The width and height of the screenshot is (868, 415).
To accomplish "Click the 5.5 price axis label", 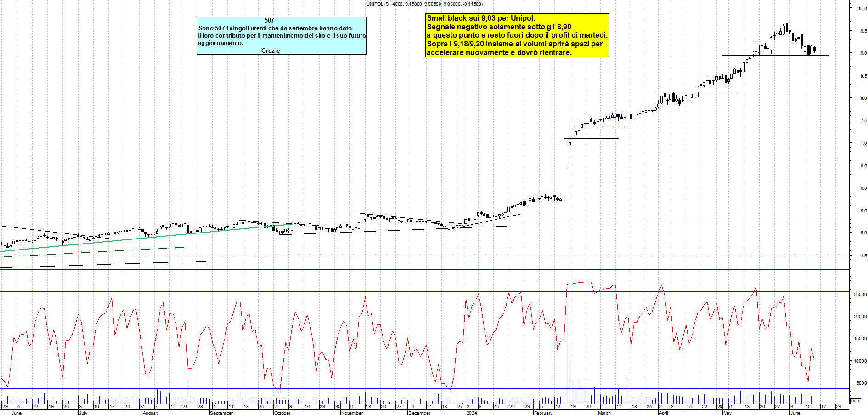I will (x=863, y=211).
